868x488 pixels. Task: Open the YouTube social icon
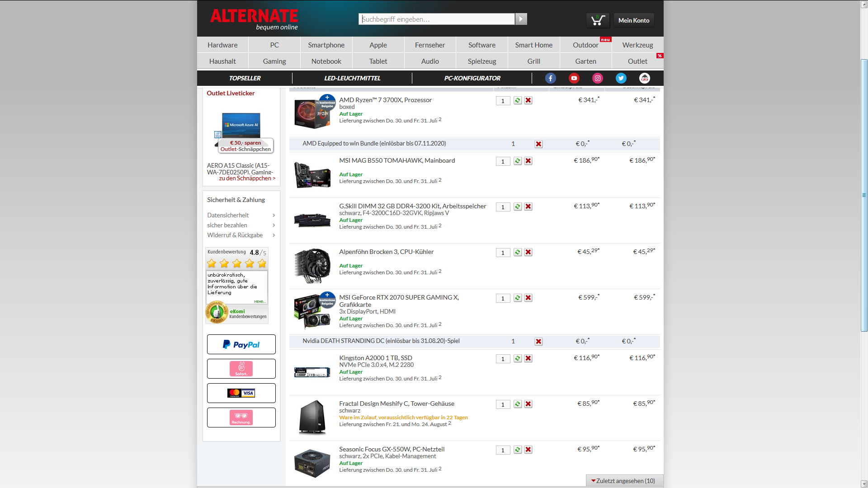point(574,78)
